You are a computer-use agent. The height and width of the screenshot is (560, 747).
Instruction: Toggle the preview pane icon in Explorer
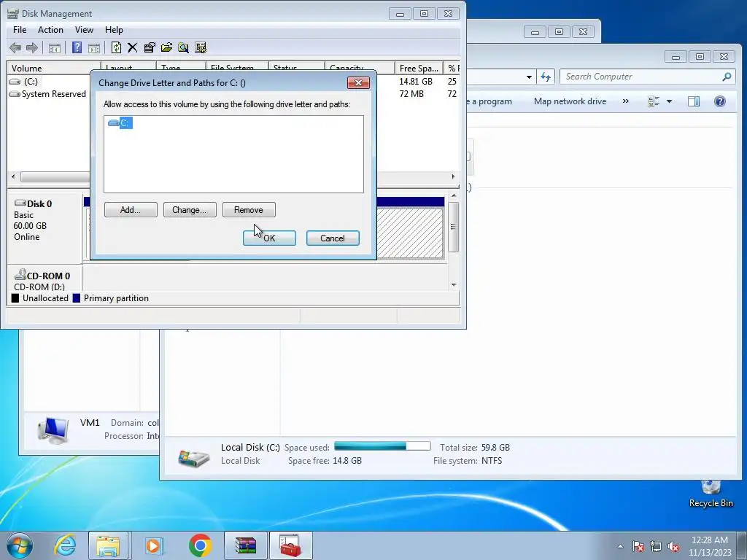click(694, 101)
